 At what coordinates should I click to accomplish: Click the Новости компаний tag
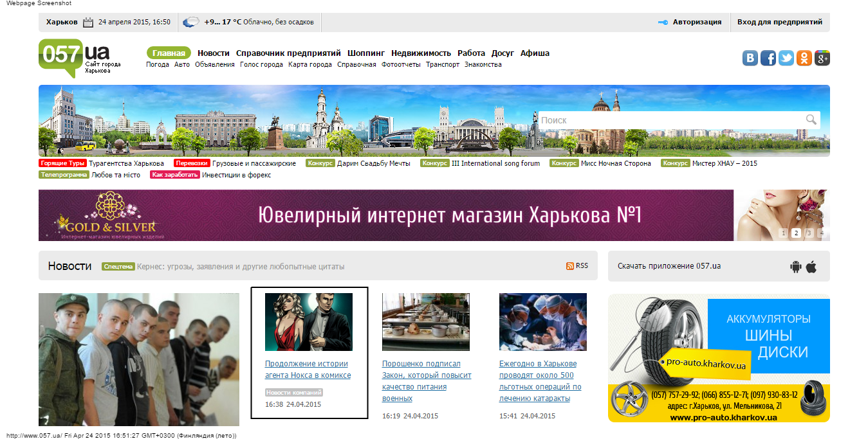pos(294,392)
